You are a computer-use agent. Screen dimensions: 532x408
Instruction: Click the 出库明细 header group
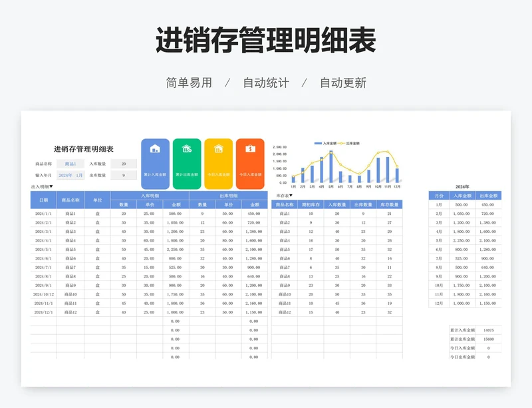click(x=228, y=196)
